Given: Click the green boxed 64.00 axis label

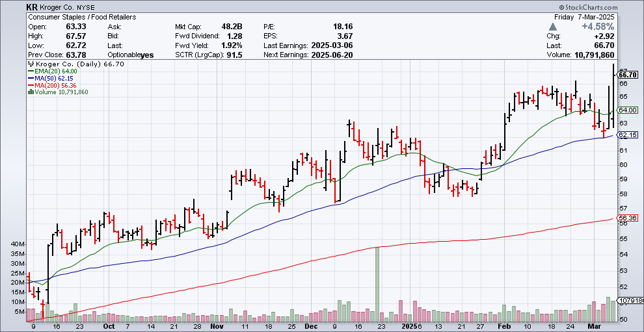Looking at the screenshot, I should tap(628, 110).
